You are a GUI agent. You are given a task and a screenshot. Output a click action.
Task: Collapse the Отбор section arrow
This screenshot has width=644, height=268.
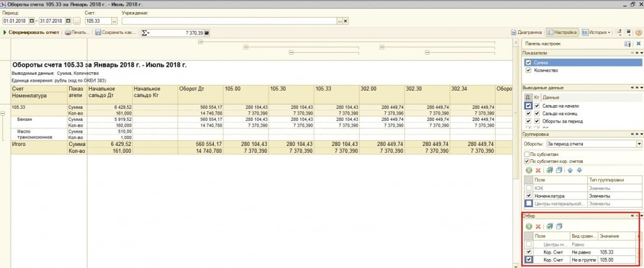tap(641, 216)
